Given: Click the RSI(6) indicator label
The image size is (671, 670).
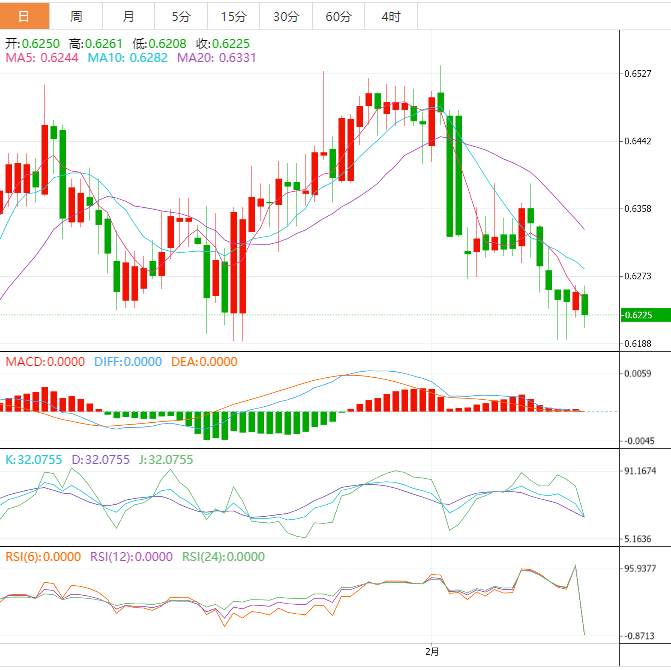Looking at the screenshot, I should click(x=42, y=557).
